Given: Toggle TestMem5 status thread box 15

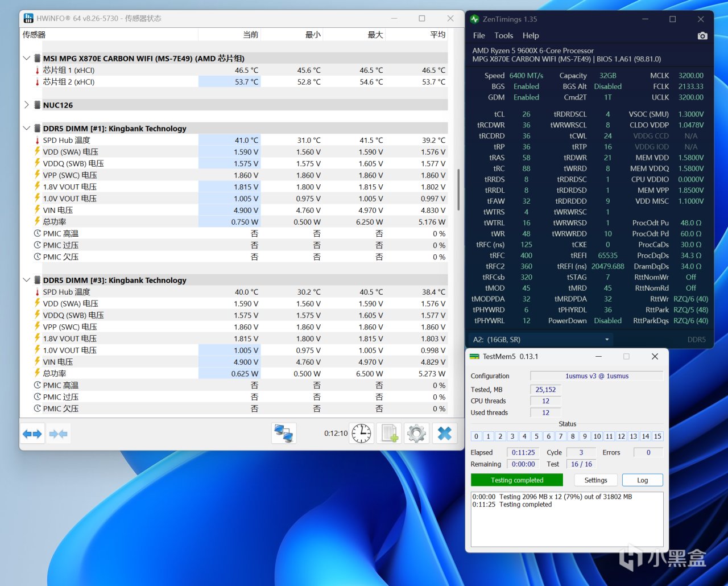Looking at the screenshot, I should (x=657, y=436).
